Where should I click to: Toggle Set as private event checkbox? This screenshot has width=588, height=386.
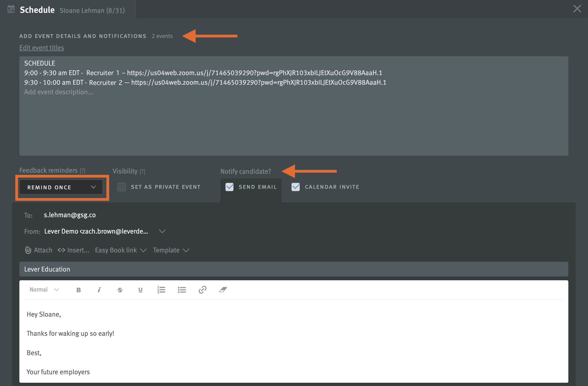tap(122, 187)
